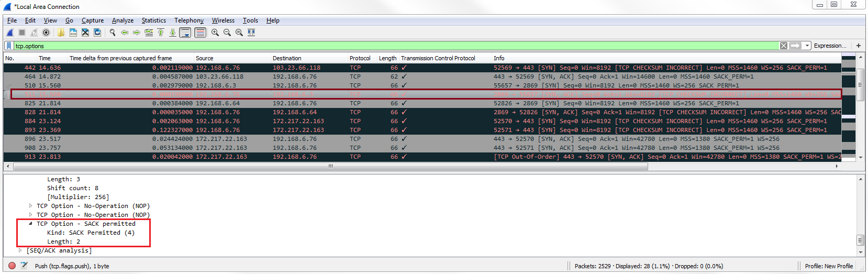Save this capture file
Image resolution: width=868 pixels, height=274 pixels.
tap(73, 32)
